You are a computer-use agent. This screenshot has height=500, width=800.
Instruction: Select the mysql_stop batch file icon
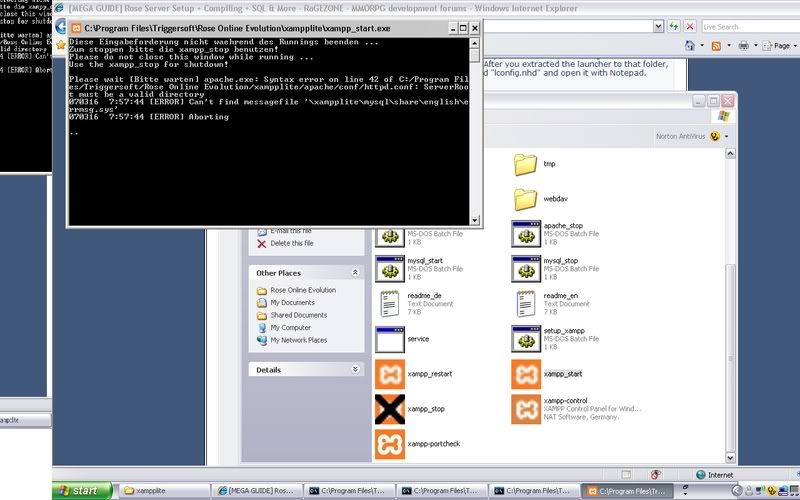526,268
